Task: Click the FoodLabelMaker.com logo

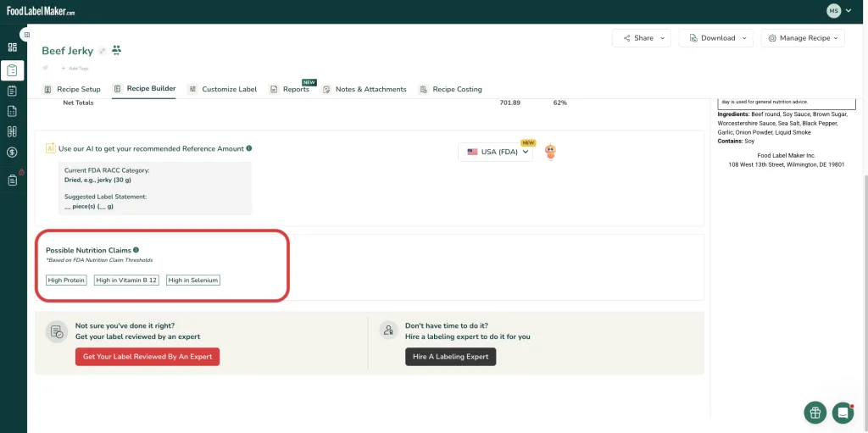Action: point(41,11)
